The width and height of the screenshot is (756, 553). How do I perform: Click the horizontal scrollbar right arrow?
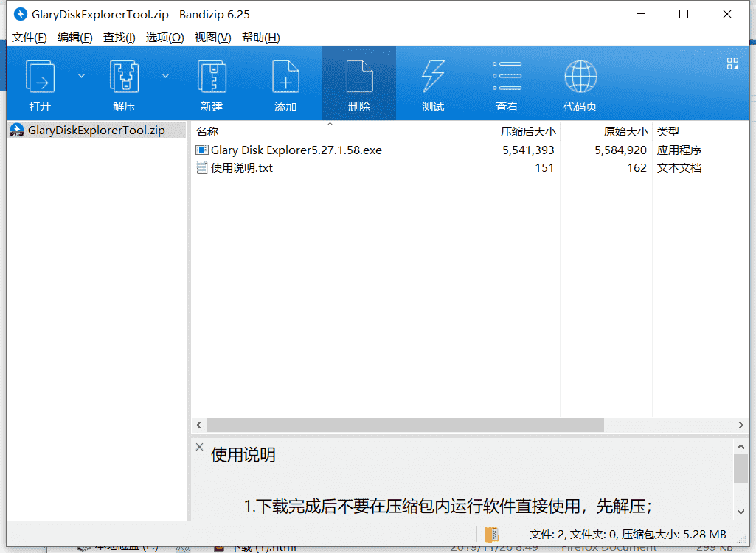[741, 425]
